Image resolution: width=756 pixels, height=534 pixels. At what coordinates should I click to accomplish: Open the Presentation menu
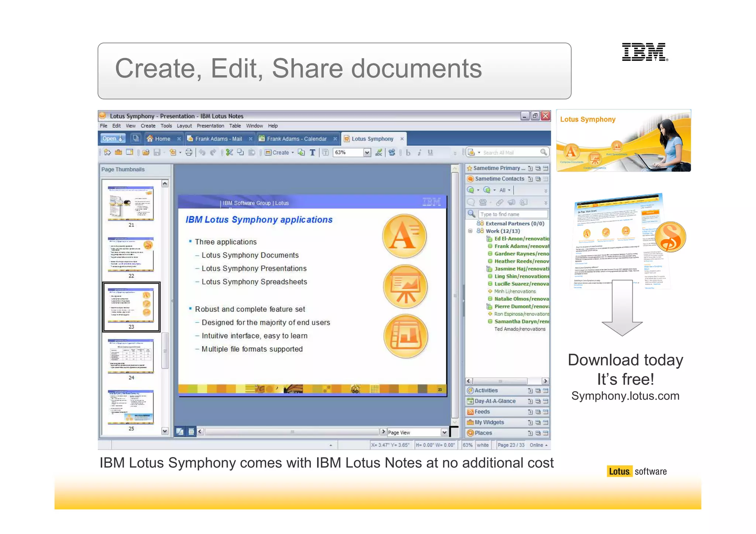[210, 126]
